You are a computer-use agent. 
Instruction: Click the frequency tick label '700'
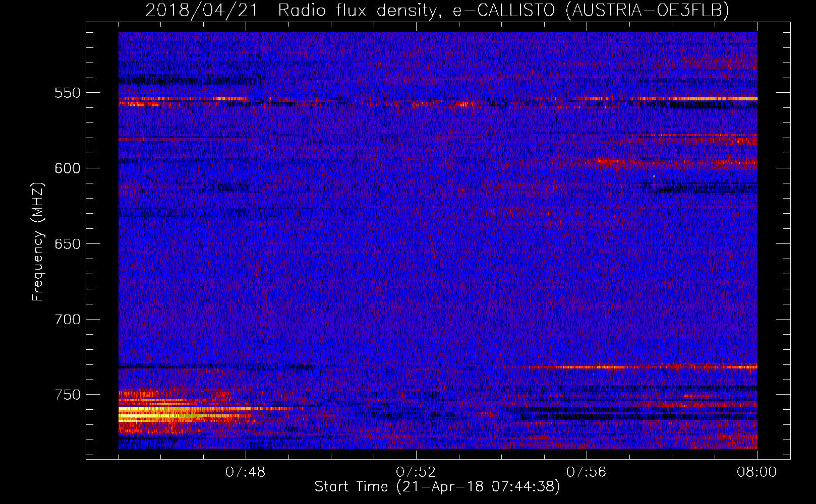(67, 320)
